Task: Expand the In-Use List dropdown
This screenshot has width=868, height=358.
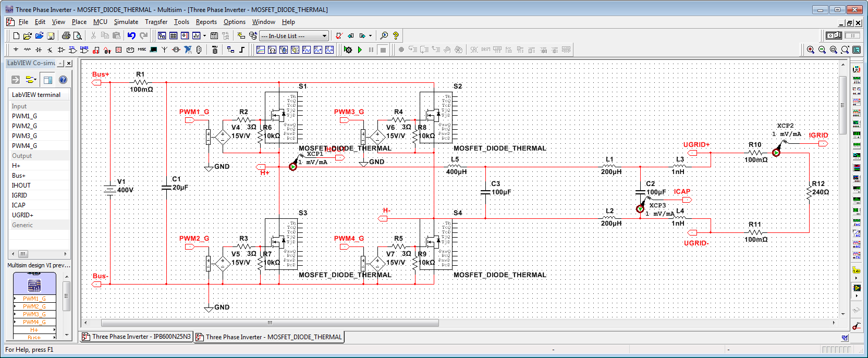Action: click(324, 36)
